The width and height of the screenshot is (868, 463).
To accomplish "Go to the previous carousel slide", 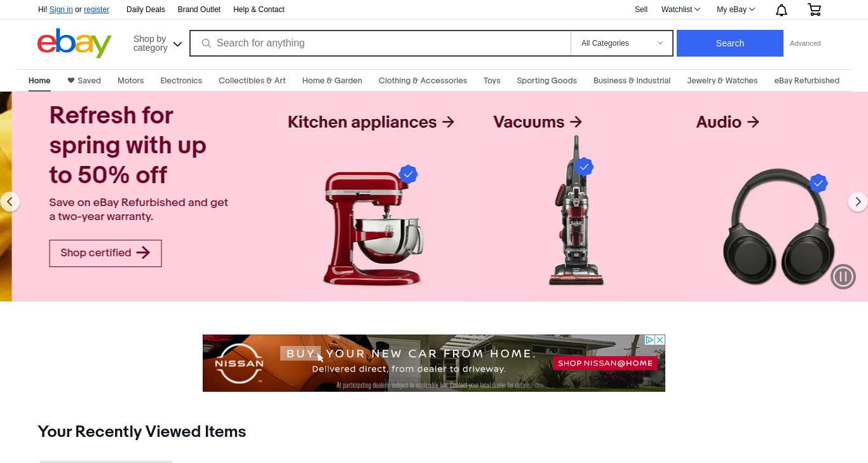I will 10,202.
